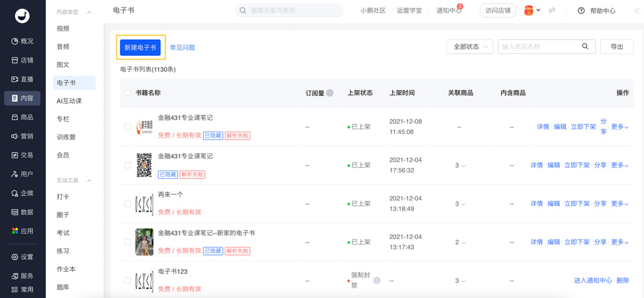Open the 常见问题 link
Viewport: 644px width, 298px height.
[182, 48]
